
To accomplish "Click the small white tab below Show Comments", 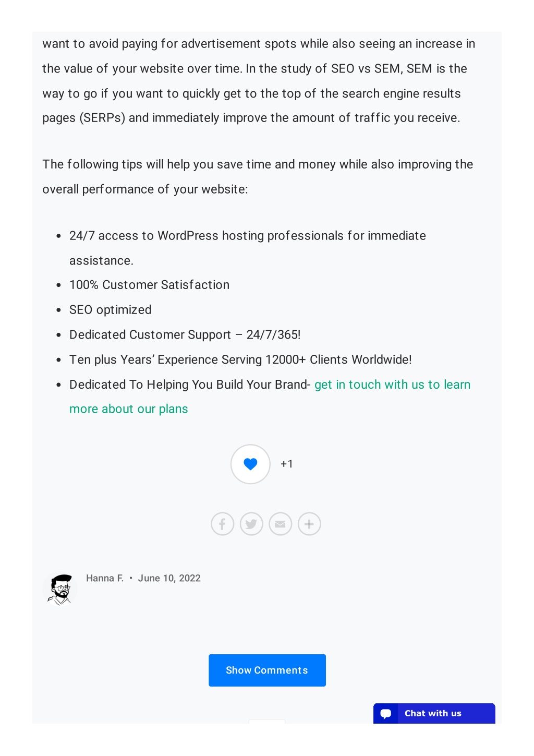I will (267, 721).
